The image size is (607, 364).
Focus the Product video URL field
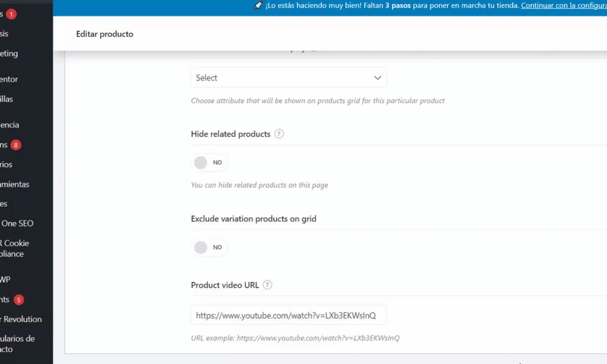tap(288, 315)
